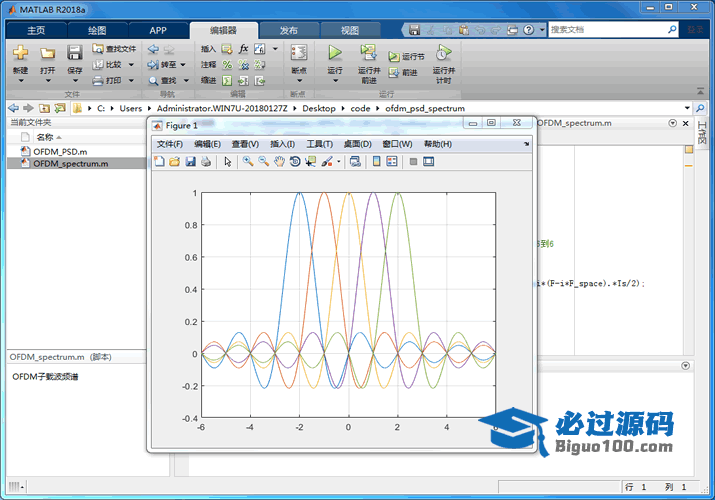
Task: Click the Rotate 3D tool icon
Action: tap(295, 161)
